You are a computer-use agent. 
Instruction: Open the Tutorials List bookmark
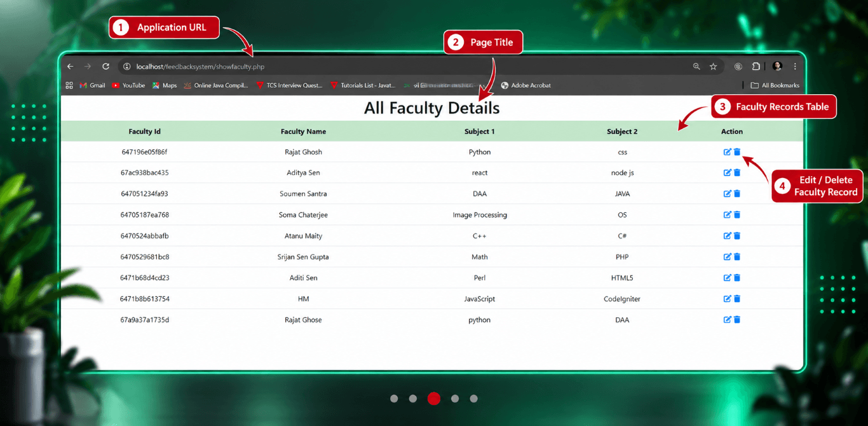pyautogui.click(x=363, y=85)
